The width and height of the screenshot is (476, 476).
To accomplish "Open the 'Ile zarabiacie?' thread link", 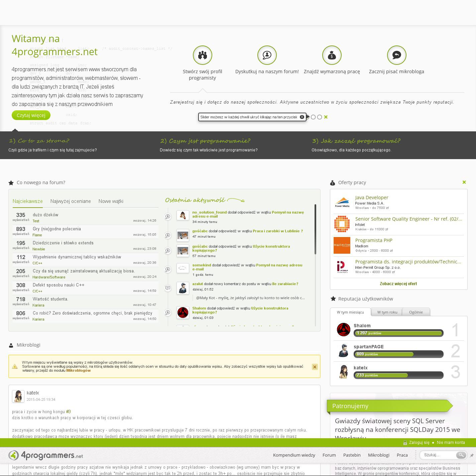I will click(285, 284).
